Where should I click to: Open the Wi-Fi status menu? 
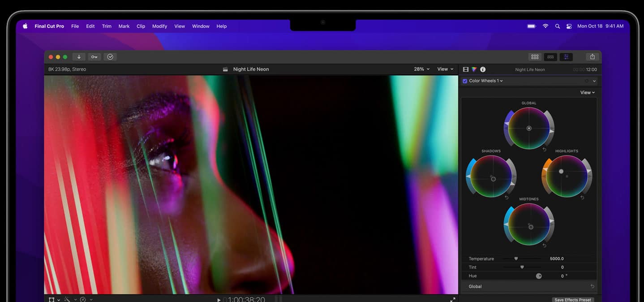[x=545, y=26]
